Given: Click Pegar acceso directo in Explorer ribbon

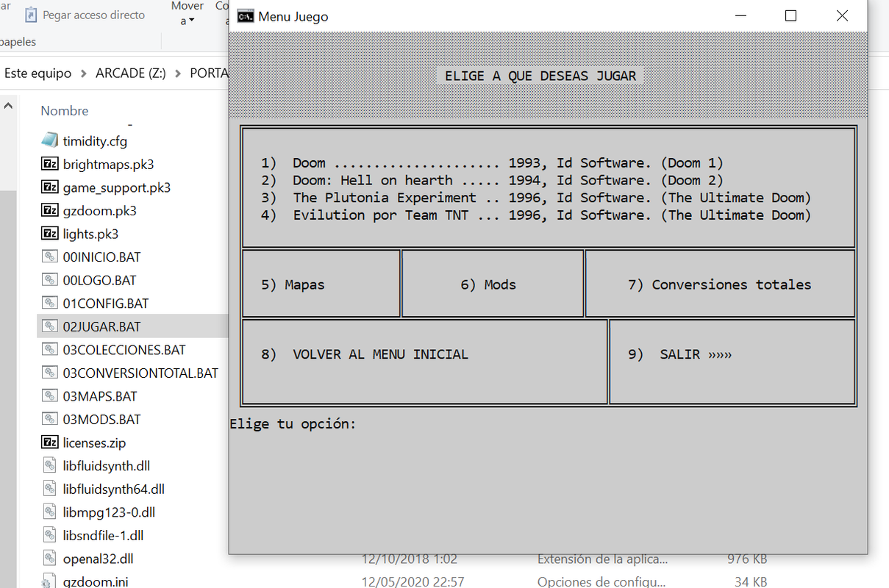Looking at the screenshot, I should click(x=93, y=15).
